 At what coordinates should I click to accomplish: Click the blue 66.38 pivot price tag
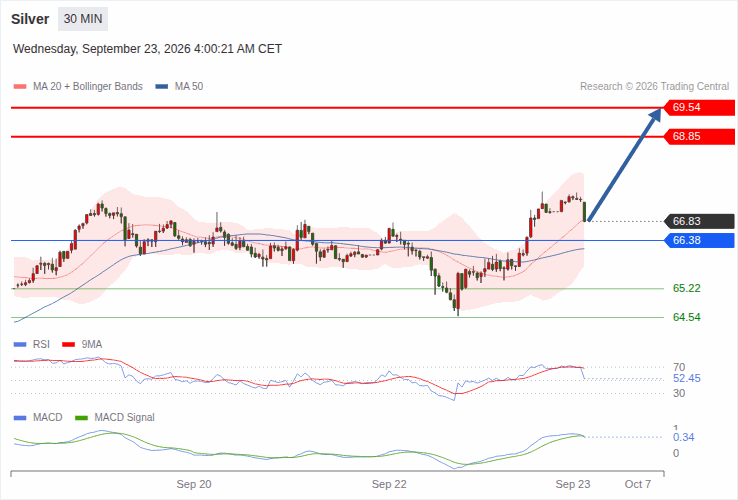[699, 241]
